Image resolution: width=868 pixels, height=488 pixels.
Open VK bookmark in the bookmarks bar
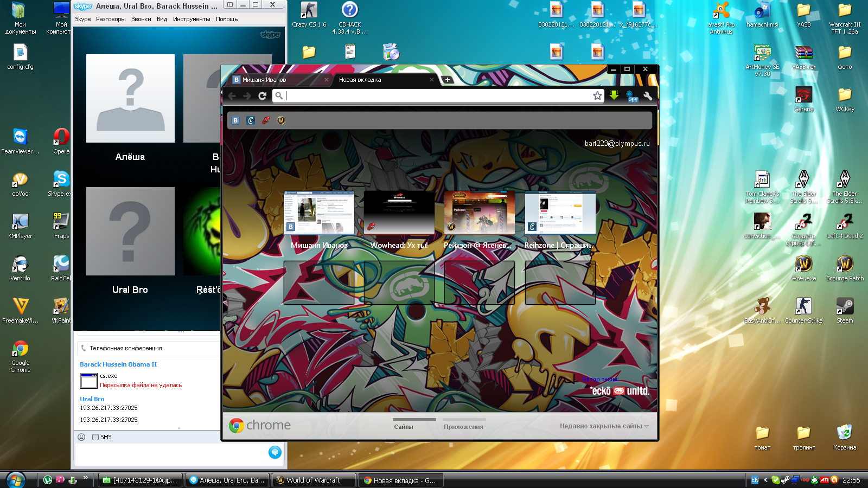click(235, 120)
